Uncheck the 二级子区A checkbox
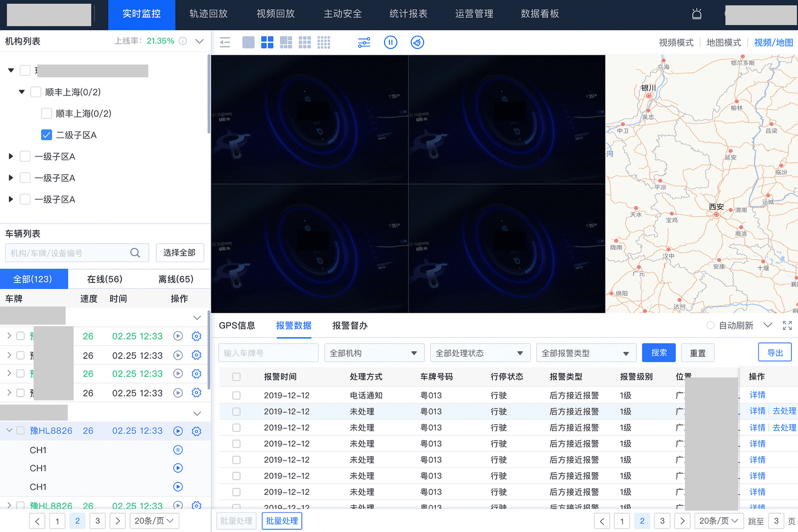This screenshot has width=798, height=532. [x=46, y=135]
